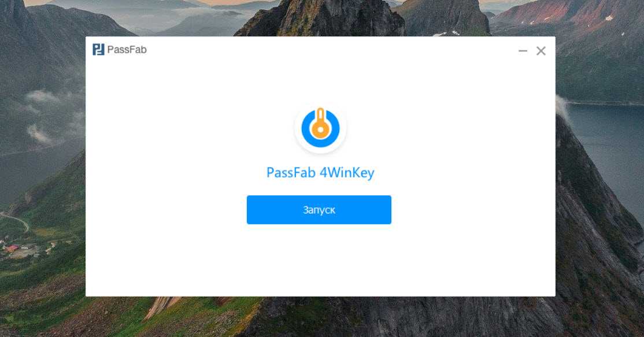Click the PassFab 4WinKey key icon

click(x=320, y=128)
